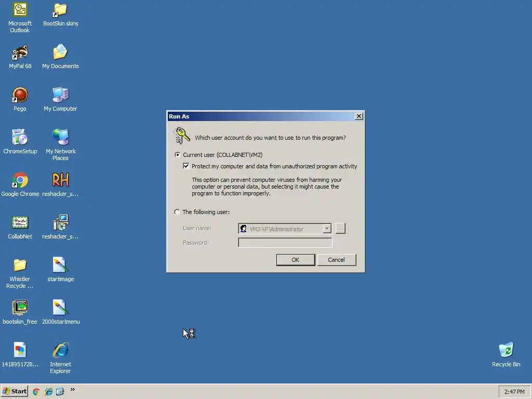Uncheck Protect my computer and data checkbox

click(x=186, y=166)
